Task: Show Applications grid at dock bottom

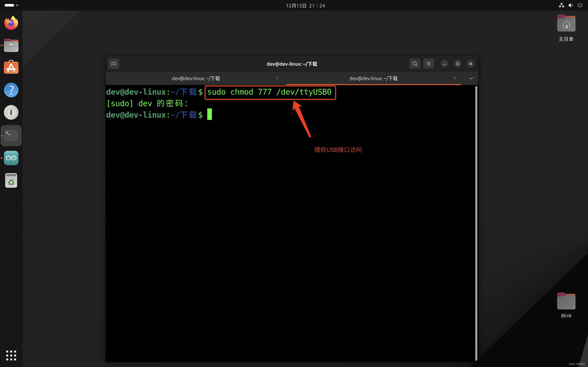Action: coord(11,356)
